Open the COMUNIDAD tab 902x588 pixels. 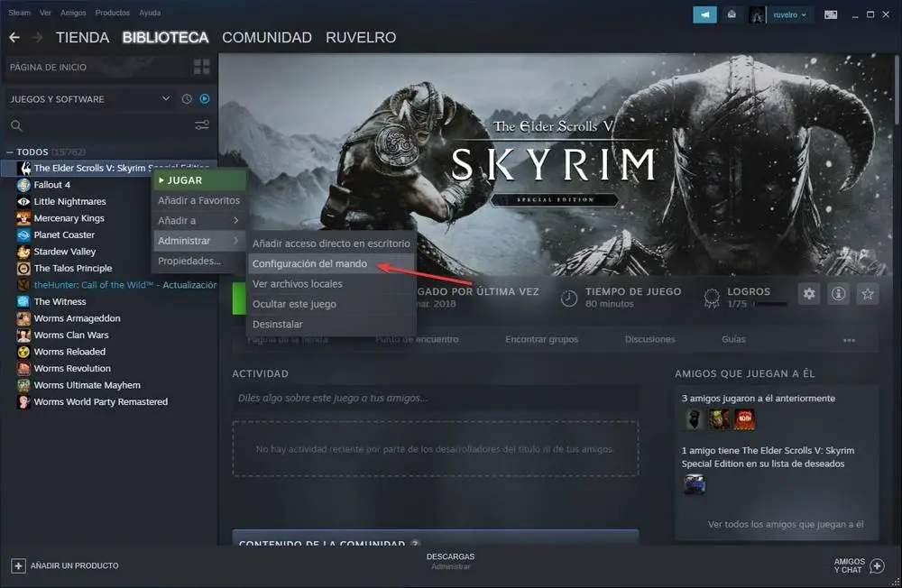267,37
